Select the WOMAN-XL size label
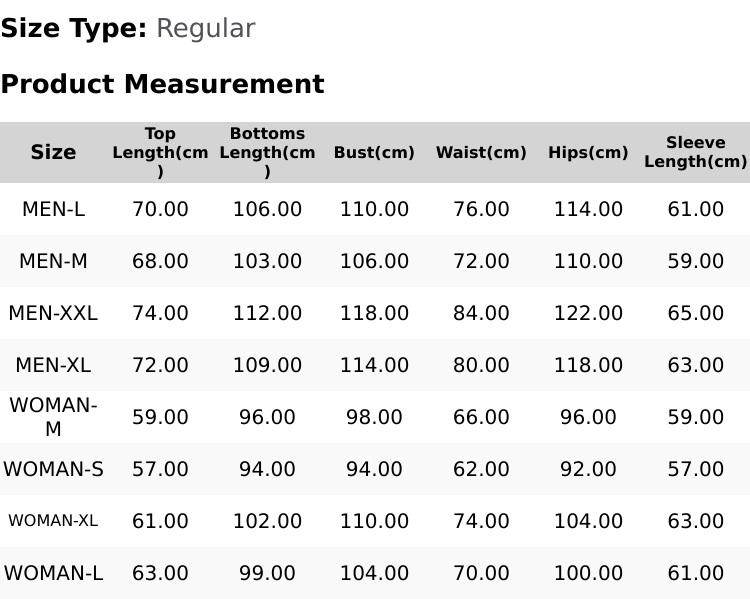The width and height of the screenshot is (750, 599). [x=53, y=521]
